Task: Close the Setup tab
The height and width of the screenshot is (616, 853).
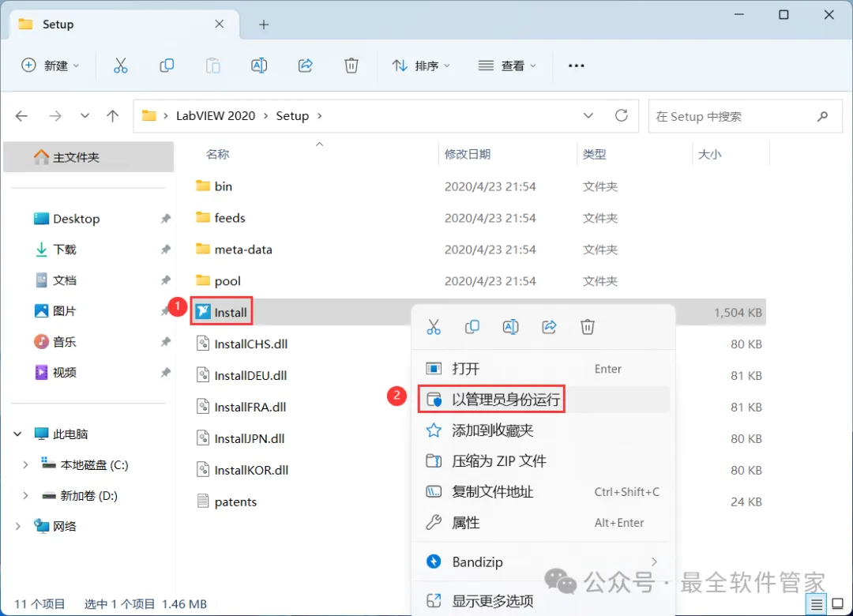Action: click(x=220, y=24)
